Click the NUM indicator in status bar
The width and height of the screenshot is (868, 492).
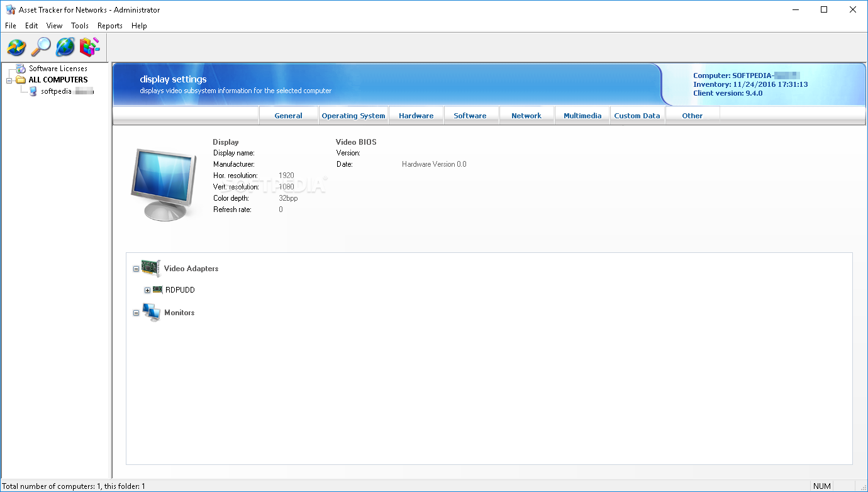point(821,486)
